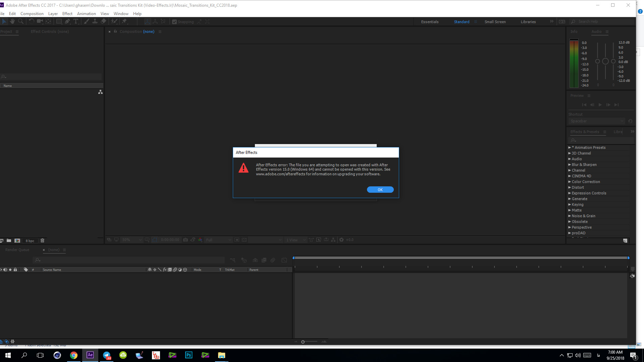Viewport: 644px width, 362px height.
Task: Take a snapshot with the camera icon
Action: [x=185, y=240]
